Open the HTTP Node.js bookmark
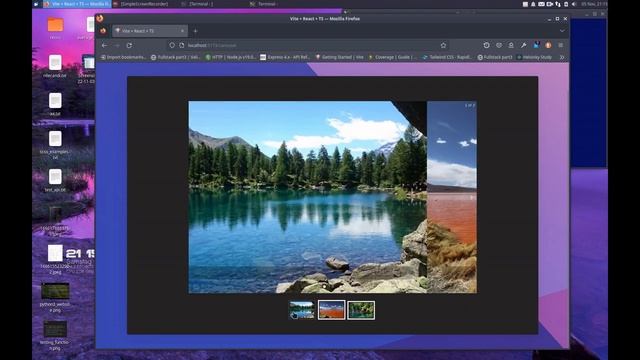Image resolution: width=640 pixels, height=360 pixels. point(231,57)
